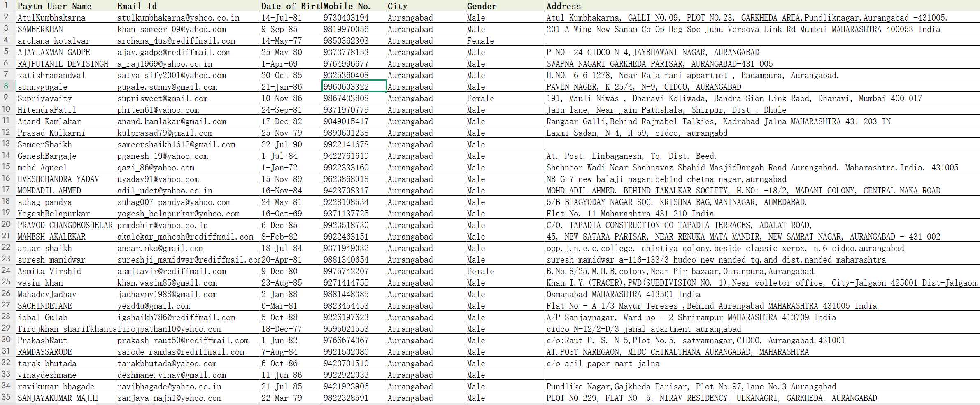
Task: Click address c/o anil paper mart jalna
Action: pyautogui.click(x=762, y=363)
